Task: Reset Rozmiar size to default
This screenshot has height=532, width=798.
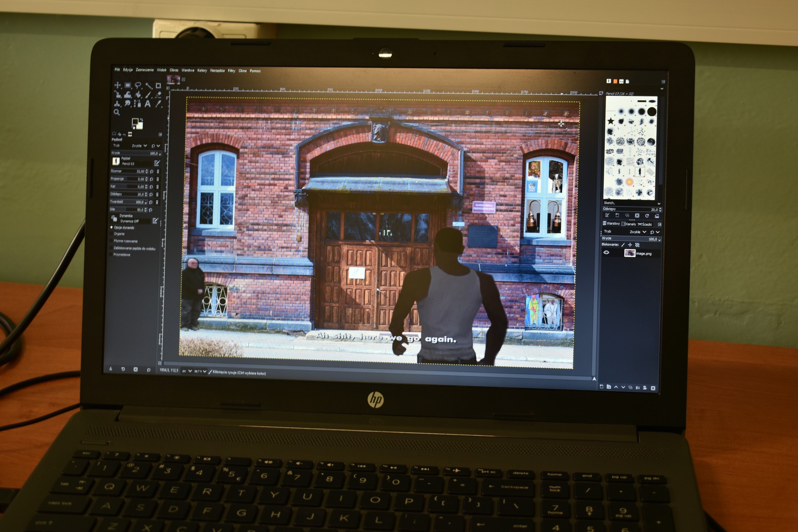Action: click(152, 171)
